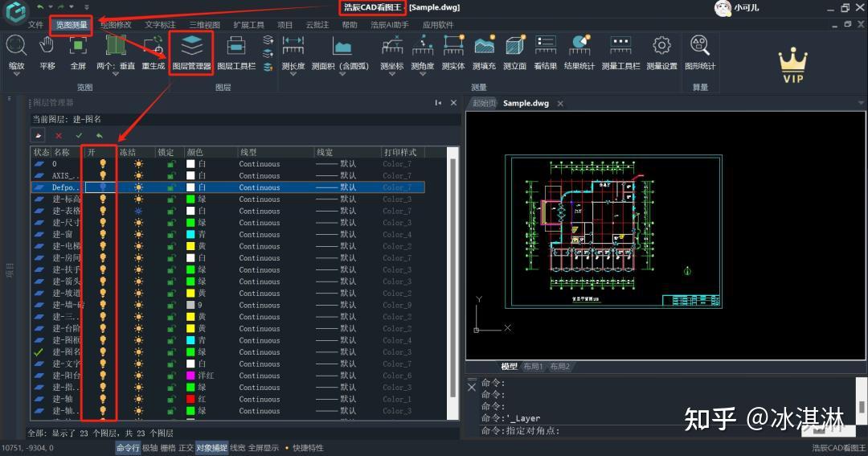Viewport: 868px width, 456px height.
Task: Click the green back-arrow icon in layer manager
Action: tap(100, 136)
